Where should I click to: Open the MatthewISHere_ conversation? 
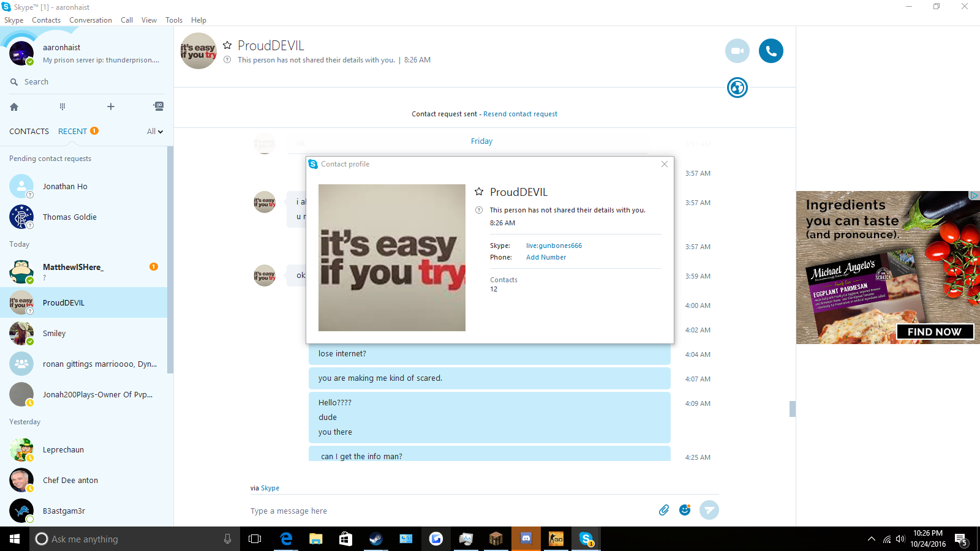[x=84, y=272]
